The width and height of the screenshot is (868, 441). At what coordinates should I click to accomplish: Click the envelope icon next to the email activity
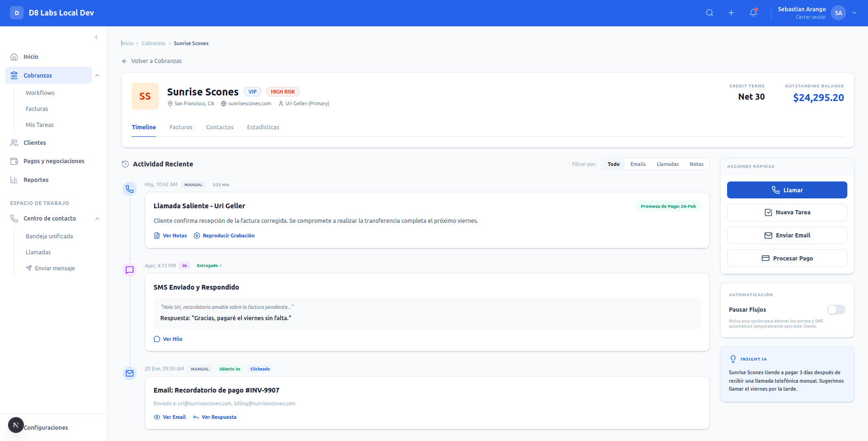pyautogui.click(x=130, y=373)
